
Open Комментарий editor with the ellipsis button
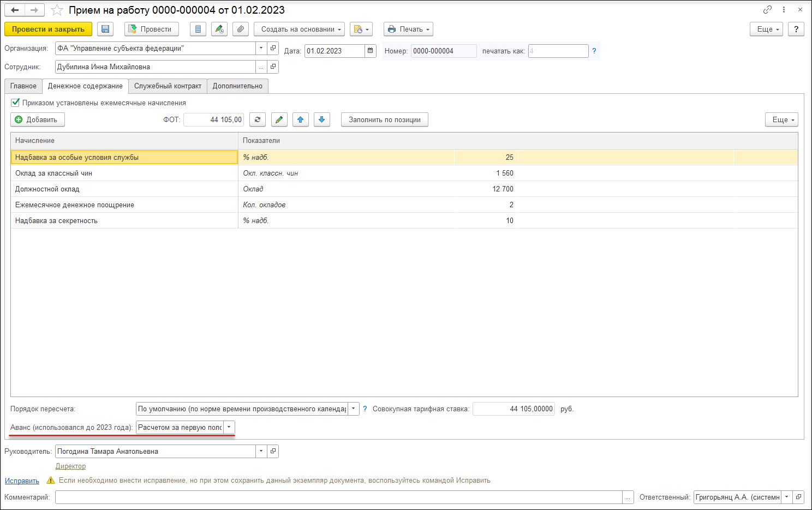(x=628, y=497)
